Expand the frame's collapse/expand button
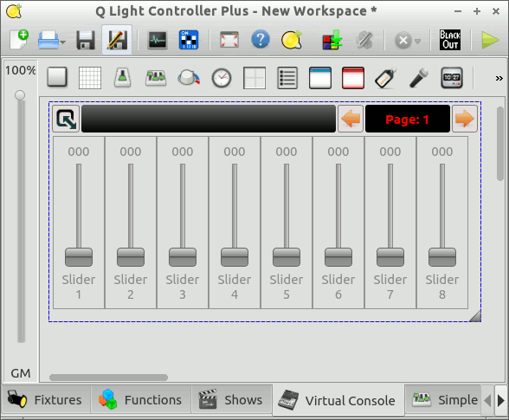509x420 pixels. (66, 119)
